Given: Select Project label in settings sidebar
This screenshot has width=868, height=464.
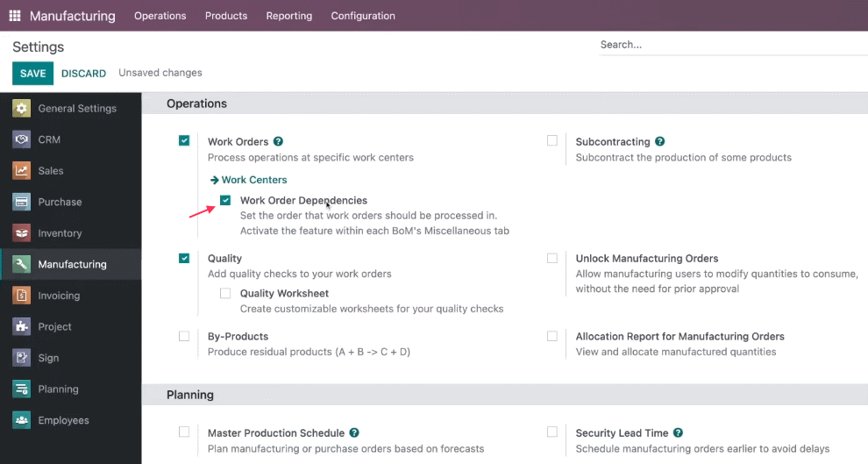Looking at the screenshot, I should [x=55, y=326].
